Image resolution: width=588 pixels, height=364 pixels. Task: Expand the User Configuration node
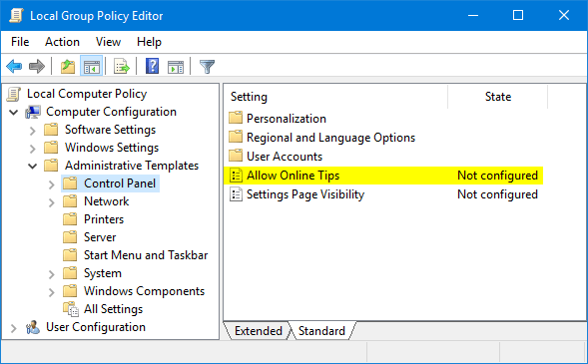click(14, 328)
